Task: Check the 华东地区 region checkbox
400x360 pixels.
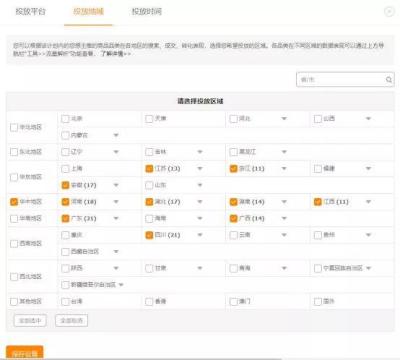Action: coord(14,177)
